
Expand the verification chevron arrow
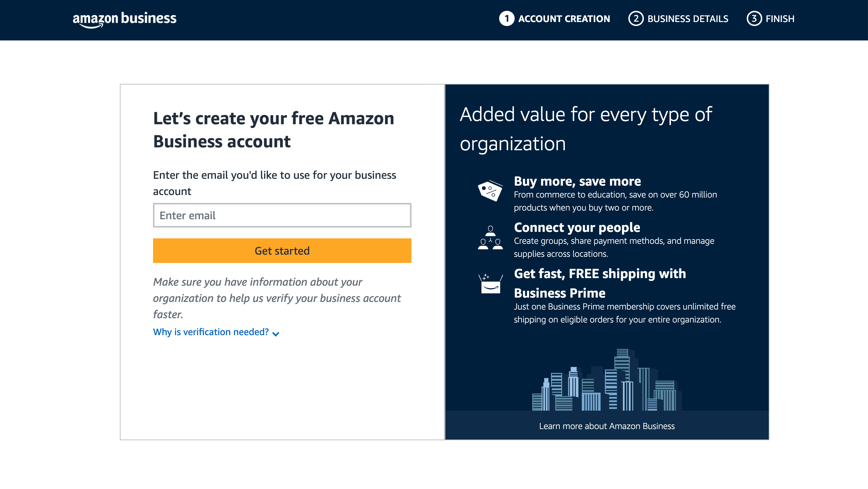(x=276, y=333)
